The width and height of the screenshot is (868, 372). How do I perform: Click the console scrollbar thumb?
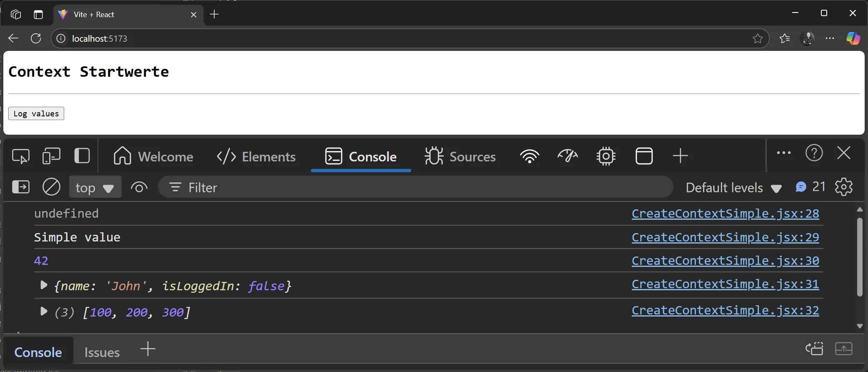coord(859,257)
